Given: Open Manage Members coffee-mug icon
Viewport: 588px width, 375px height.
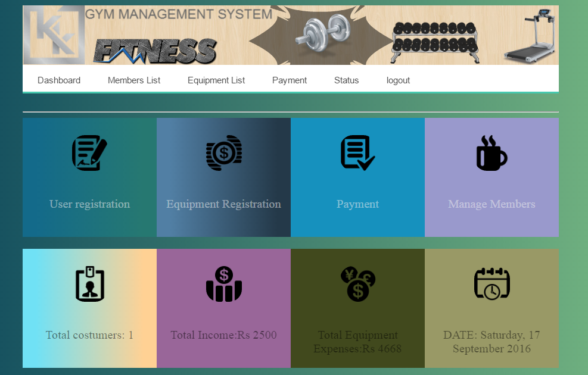Looking at the screenshot, I should (x=491, y=152).
